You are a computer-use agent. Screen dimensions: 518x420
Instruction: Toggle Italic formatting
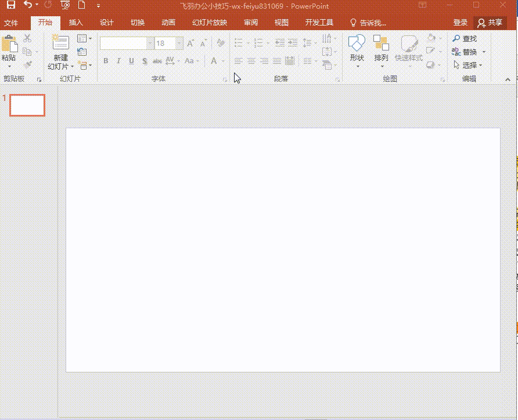tap(118, 61)
